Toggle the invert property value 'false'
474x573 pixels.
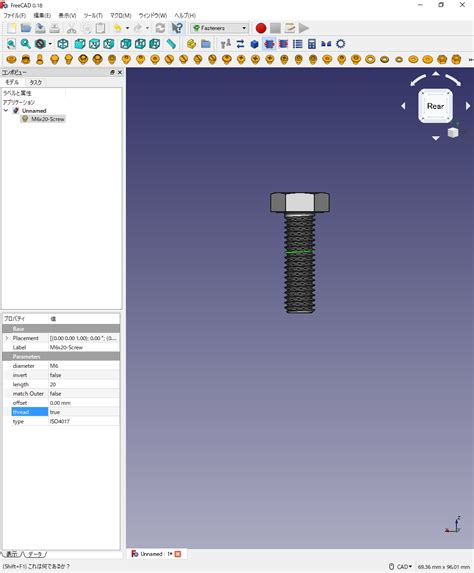(x=84, y=375)
